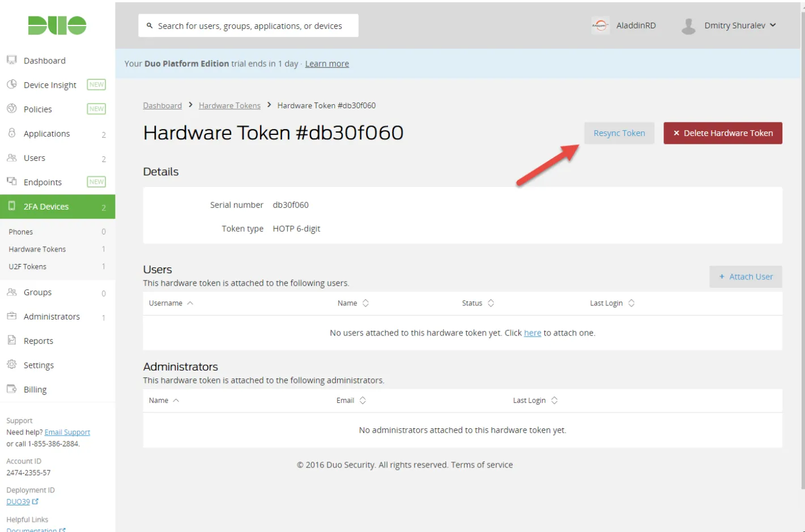Click the Settings gear icon
The height and width of the screenshot is (532, 805).
[x=11, y=365]
